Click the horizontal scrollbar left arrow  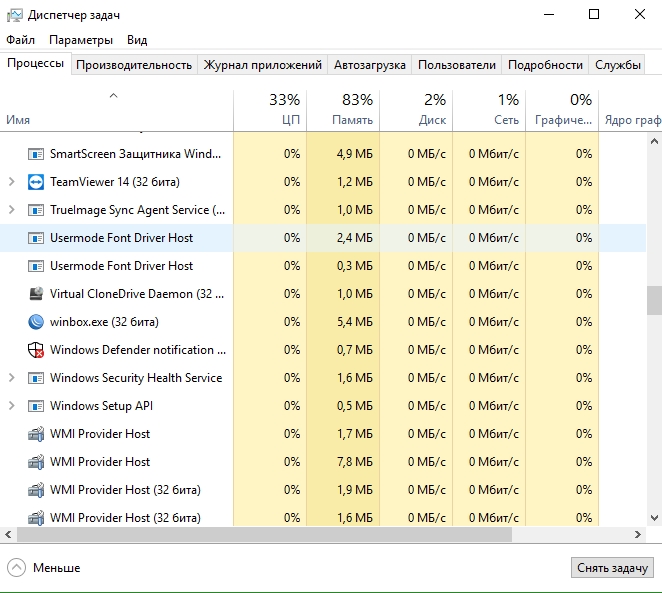(8, 535)
